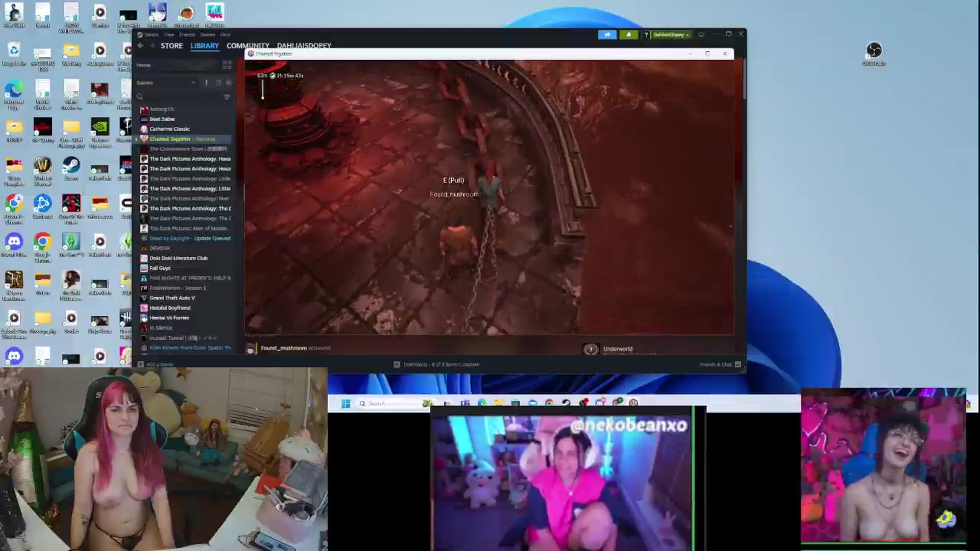The width and height of the screenshot is (980, 551).
Task: Open DahliaIsDopey account dropdown
Action: tap(671, 35)
